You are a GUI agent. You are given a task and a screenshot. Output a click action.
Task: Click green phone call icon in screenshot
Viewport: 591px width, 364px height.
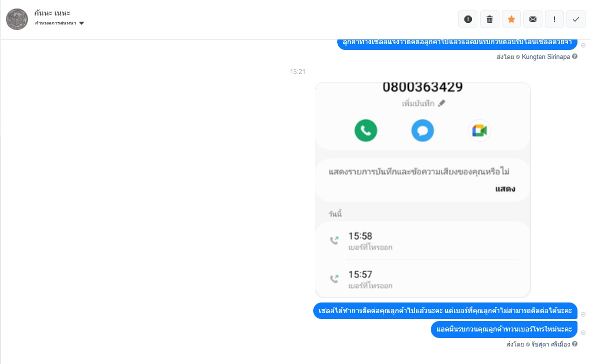click(366, 130)
